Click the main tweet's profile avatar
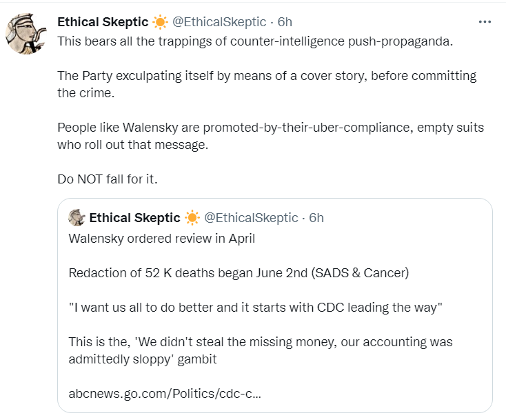Viewport: 506px width, 420px height. 26,35
